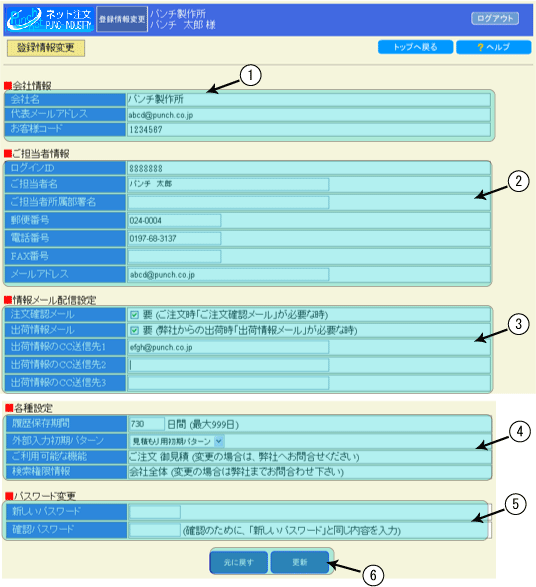536x587 pixels.
Task: Click the 更新 button
Action: click(x=300, y=562)
